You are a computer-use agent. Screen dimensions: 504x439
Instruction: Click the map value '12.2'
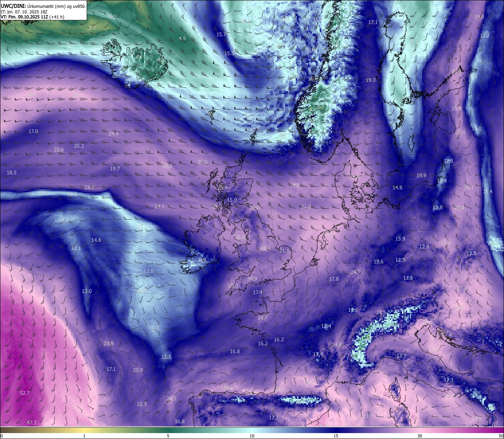(x=274, y=418)
